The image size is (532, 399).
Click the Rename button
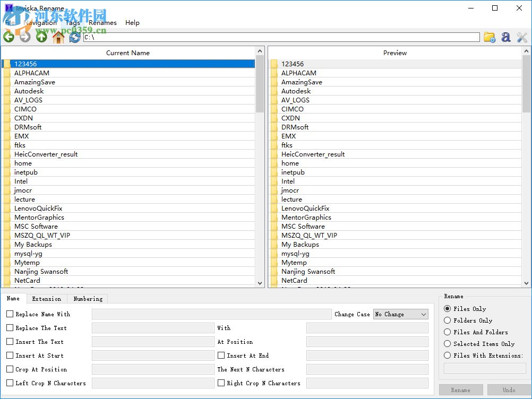click(461, 390)
